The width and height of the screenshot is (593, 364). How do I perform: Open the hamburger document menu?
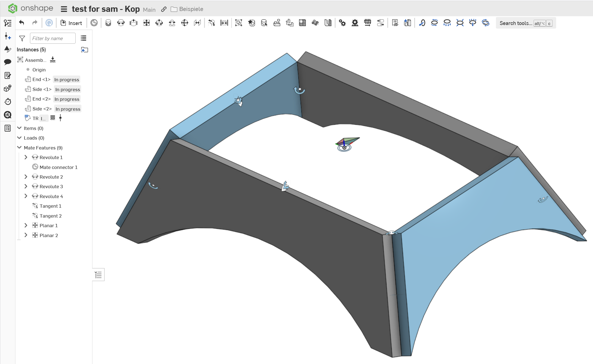(64, 9)
